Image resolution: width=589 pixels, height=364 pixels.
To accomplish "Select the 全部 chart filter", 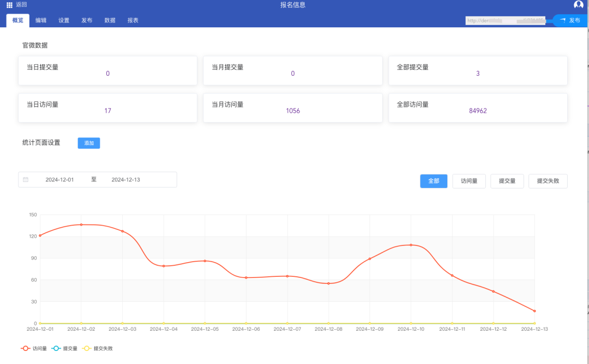I will (x=434, y=181).
